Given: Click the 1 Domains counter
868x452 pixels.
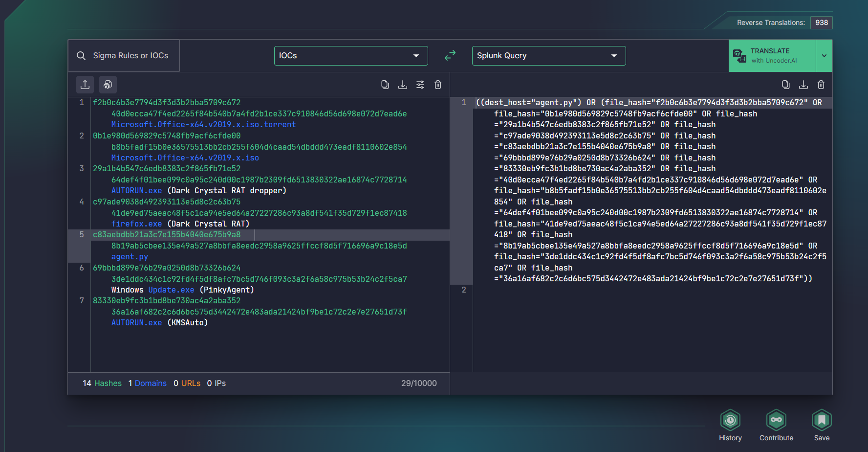Looking at the screenshot, I should pos(147,384).
